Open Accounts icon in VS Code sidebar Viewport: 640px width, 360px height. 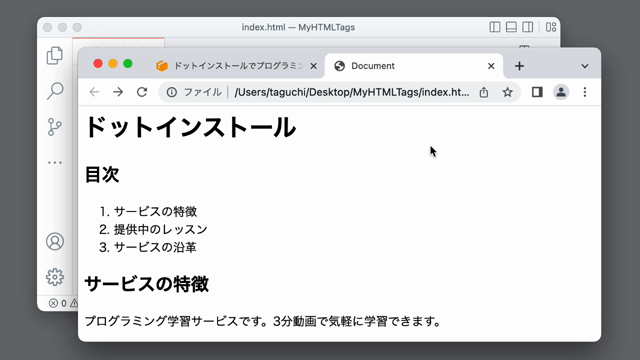pyautogui.click(x=55, y=241)
